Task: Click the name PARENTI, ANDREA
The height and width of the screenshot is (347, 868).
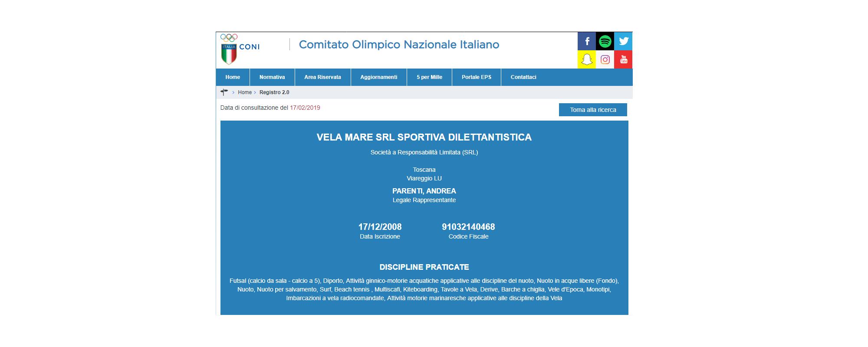Action: click(424, 191)
